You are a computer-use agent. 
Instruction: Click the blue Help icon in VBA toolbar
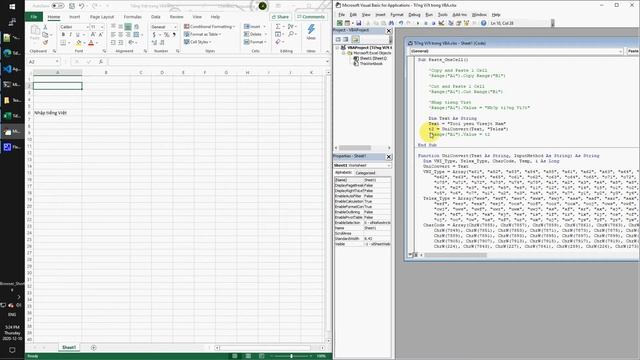pos(483,23)
